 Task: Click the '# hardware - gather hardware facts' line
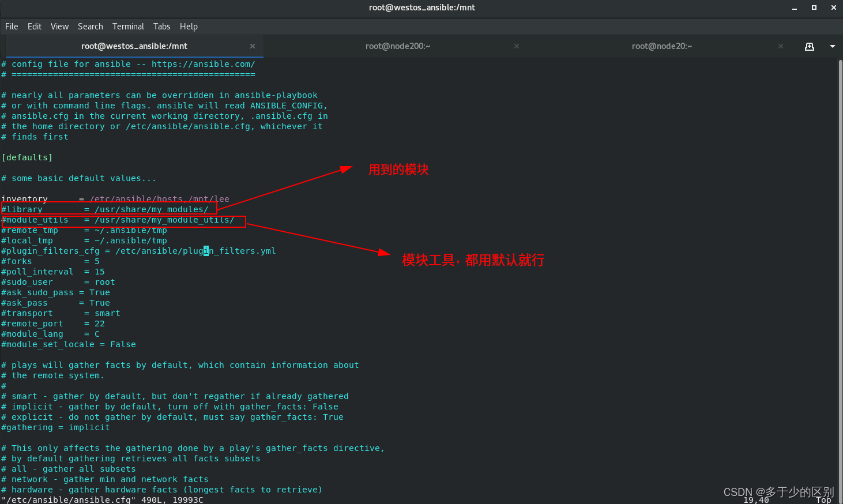(162, 490)
